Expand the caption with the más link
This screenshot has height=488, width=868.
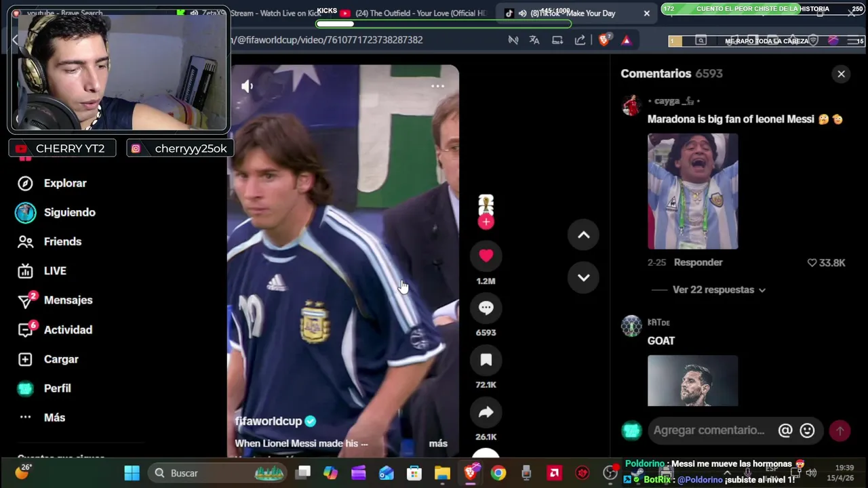tap(438, 443)
